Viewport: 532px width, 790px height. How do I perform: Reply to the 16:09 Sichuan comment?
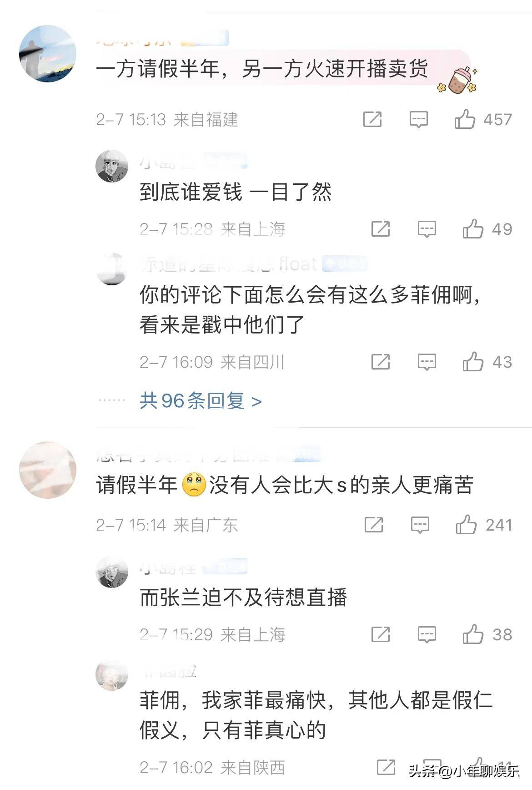point(427,362)
